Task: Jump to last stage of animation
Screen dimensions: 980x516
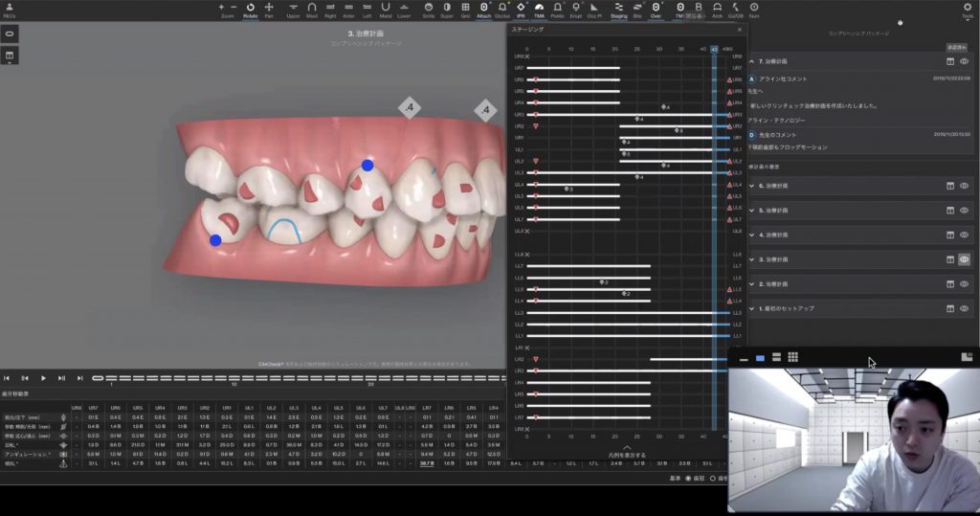Action: (x=80, y=378)
